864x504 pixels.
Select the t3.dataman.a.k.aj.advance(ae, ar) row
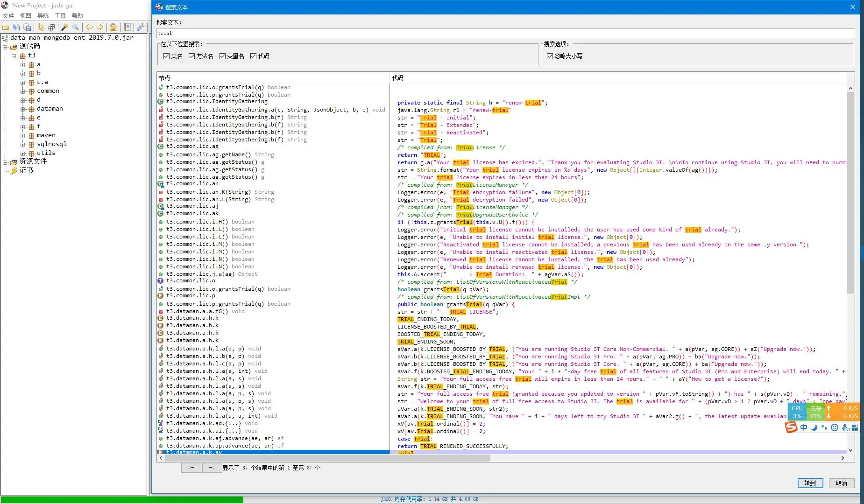(273, 438)
